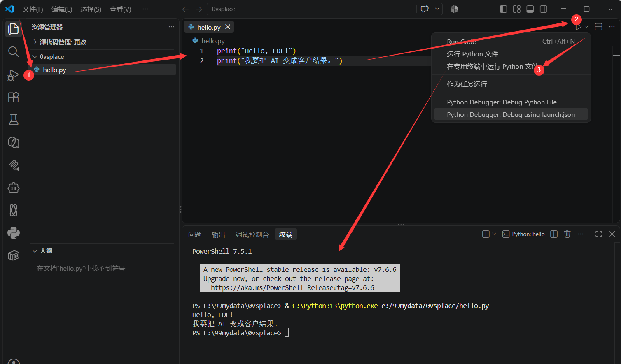
Task: Open the Extensions view
Action: pos(14,97)
